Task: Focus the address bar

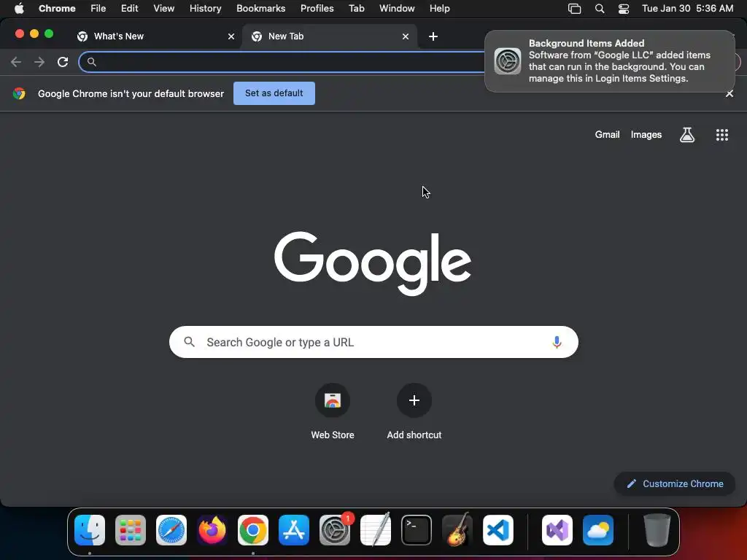Action: pyautogui.click(x=282, y=62)
